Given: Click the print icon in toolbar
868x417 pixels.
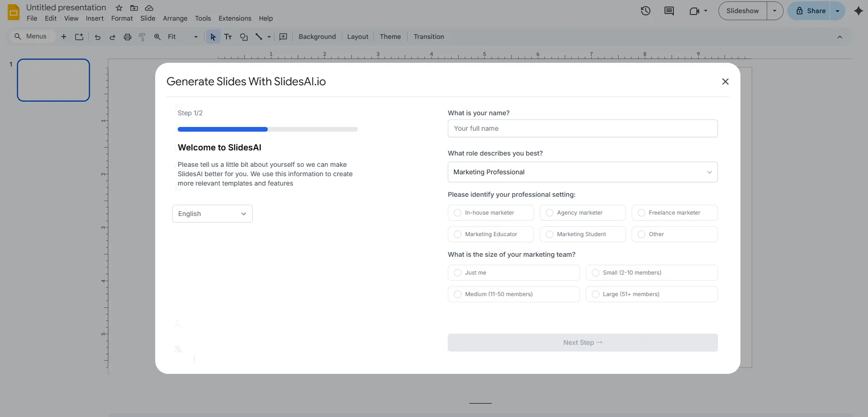Looking at the screenshot, I should 127,37.
